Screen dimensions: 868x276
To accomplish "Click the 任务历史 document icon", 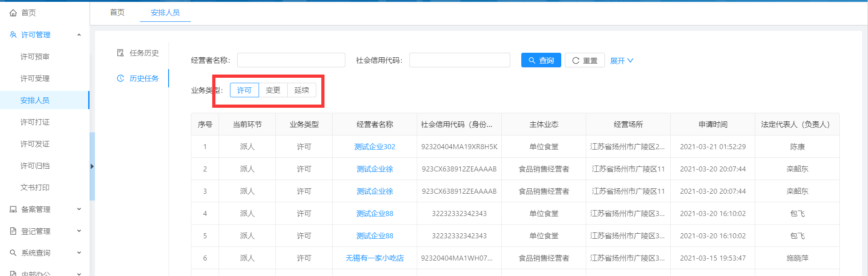I will click(x=120, y=53).
